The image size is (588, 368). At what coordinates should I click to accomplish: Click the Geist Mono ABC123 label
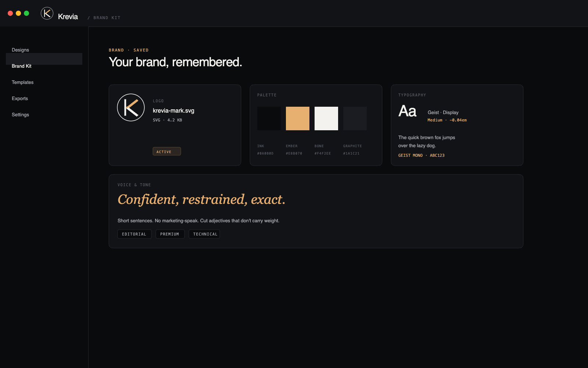point(422,155)
